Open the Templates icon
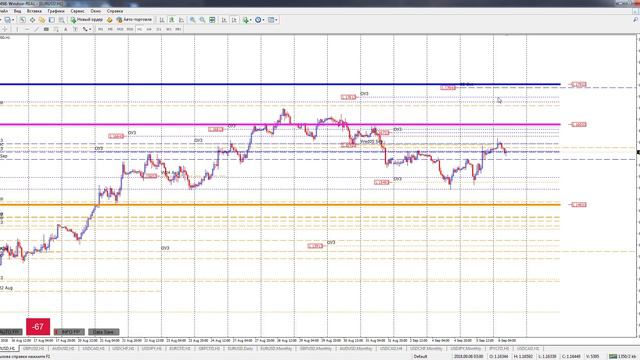The image size is (640, 360). point(271,20)
